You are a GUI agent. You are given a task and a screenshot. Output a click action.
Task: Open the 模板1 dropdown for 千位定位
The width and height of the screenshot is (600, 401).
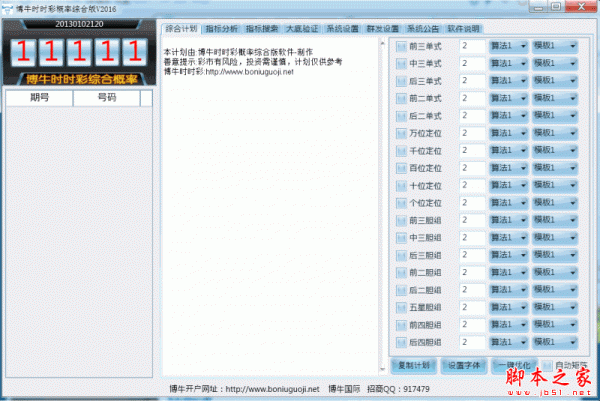tap(555, 150)
